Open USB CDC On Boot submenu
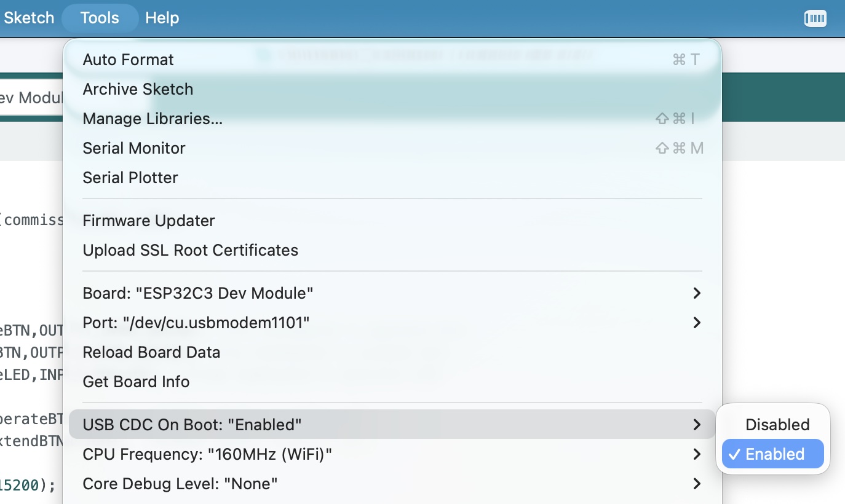Viewport: 845px width, 504px height. point(192,425)
